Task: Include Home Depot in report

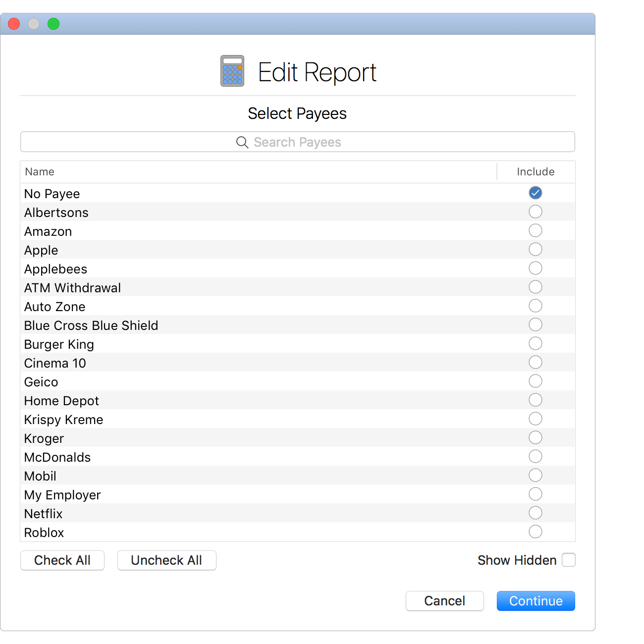Action: pos(536,400)
